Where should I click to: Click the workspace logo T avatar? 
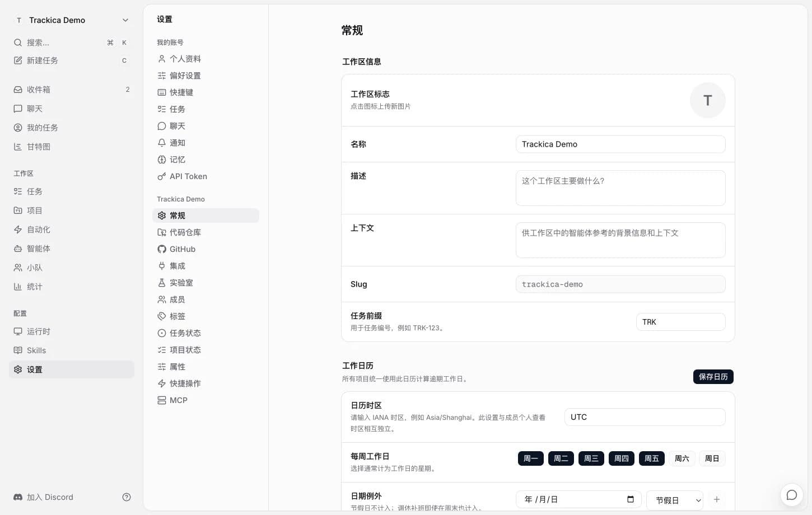(x=707, y=100)
